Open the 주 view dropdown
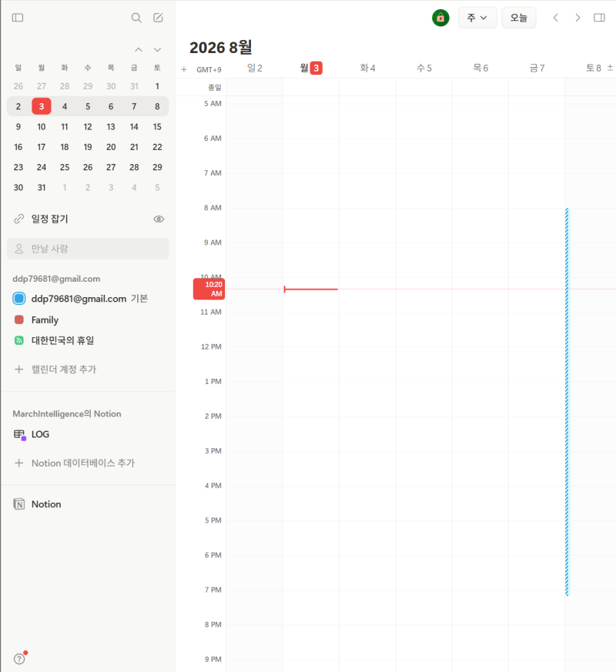Viewport: 616px width, 672px height. pyautogui.click(x=477, y=18)
